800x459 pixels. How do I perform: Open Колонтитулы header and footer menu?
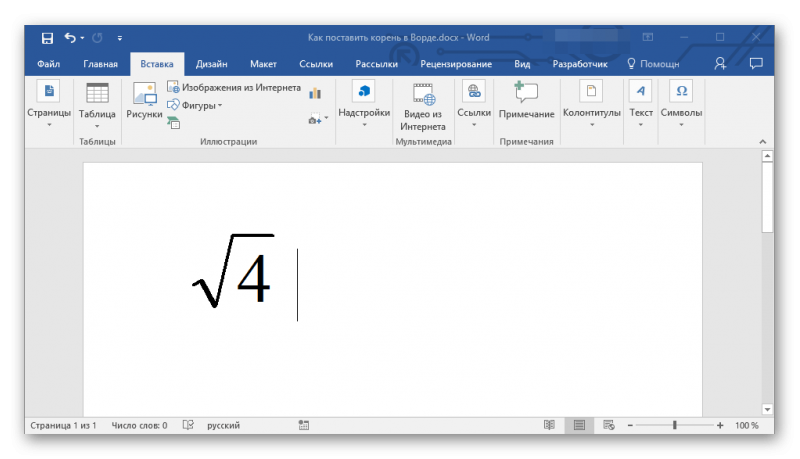[x=592, y=105]
